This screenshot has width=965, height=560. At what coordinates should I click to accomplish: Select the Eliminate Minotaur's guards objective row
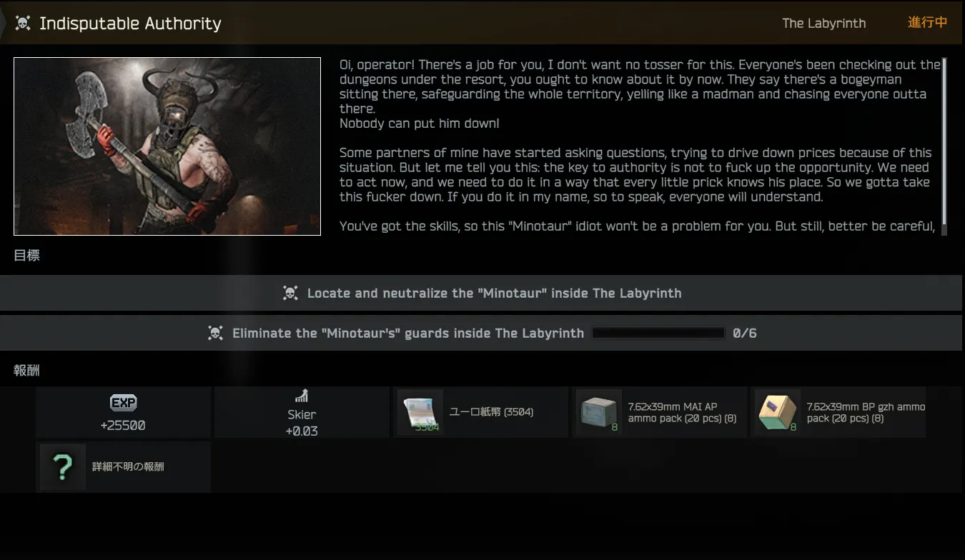tap(481, 333)
